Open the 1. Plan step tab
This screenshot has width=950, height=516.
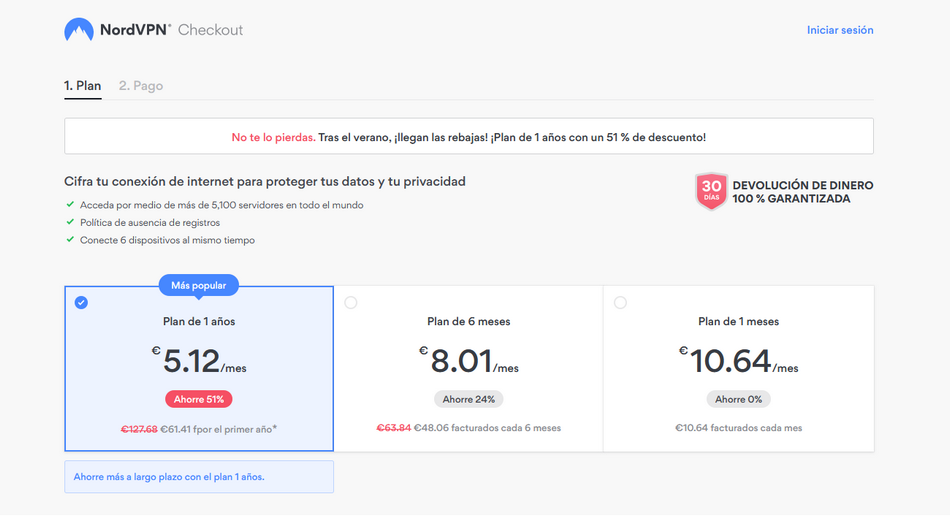[82, 86]
